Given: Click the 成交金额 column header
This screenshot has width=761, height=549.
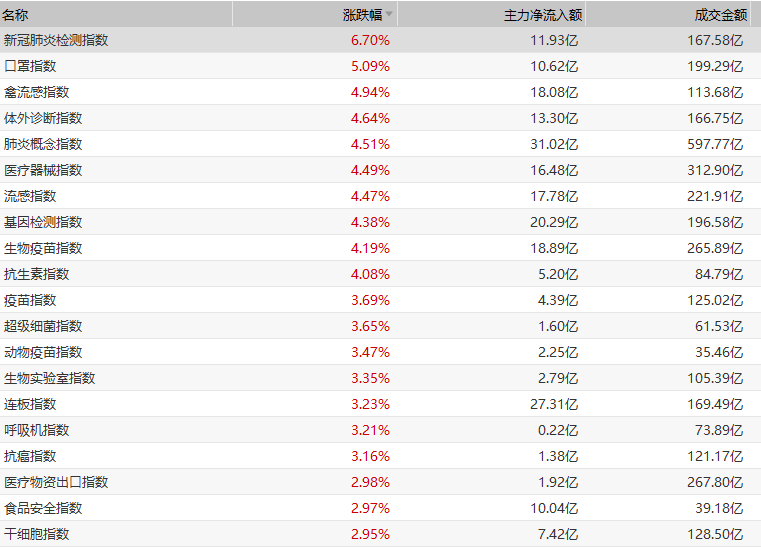Looking at the screenshot, I should [x=720, y=15].
